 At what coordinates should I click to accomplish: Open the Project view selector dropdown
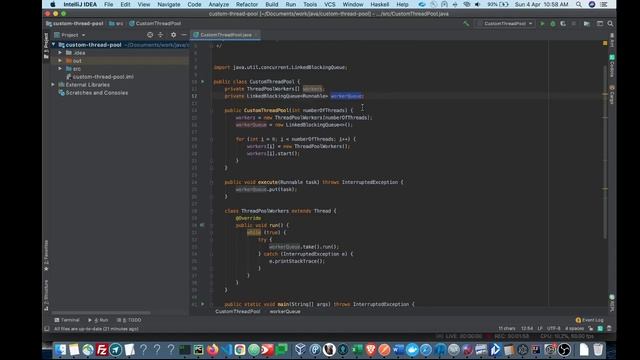click(70, 35)
